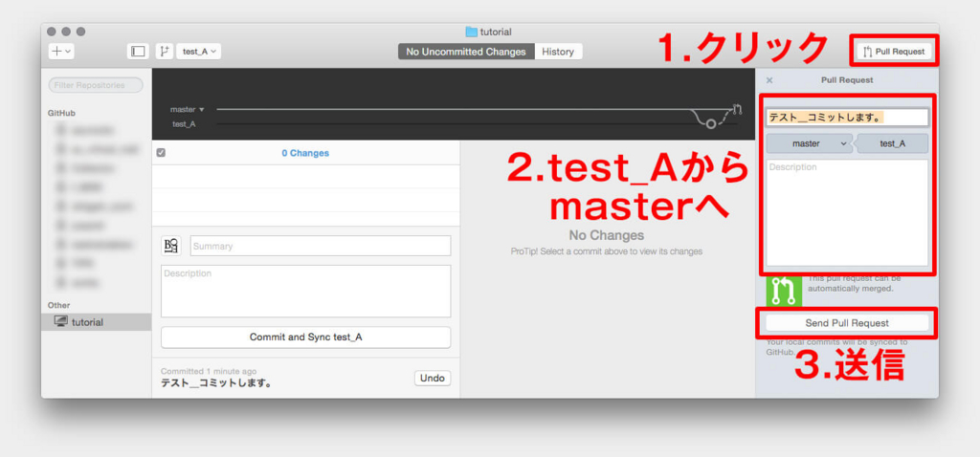Open the master branch comparison dropdown
Screen dimensions: 980x457
pyautogui.click(x=188, y=109)
